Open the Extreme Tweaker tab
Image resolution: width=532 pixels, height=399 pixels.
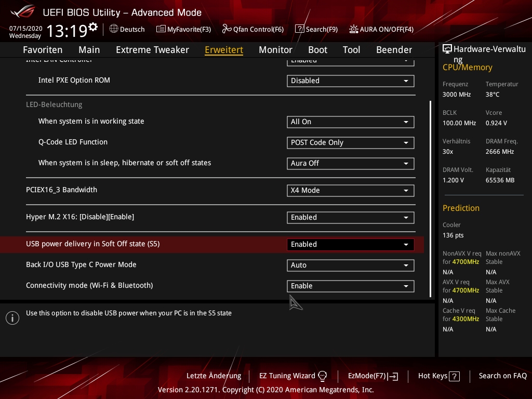pyautogui.click(x=152, y=50)
